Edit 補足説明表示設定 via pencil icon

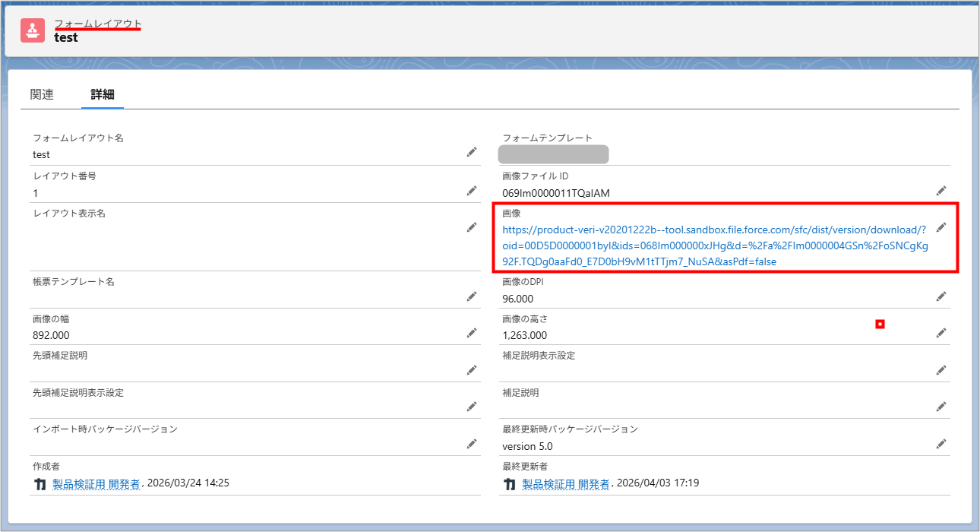coord(941,370)
